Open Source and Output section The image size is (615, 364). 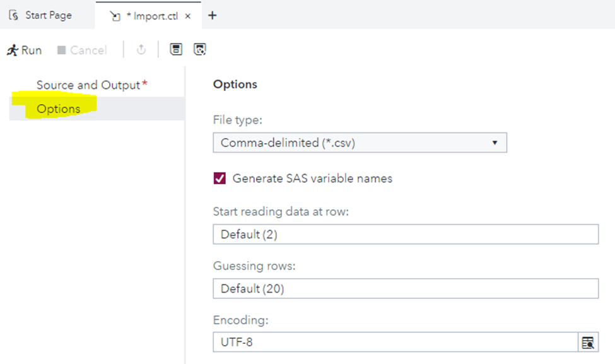88,85
